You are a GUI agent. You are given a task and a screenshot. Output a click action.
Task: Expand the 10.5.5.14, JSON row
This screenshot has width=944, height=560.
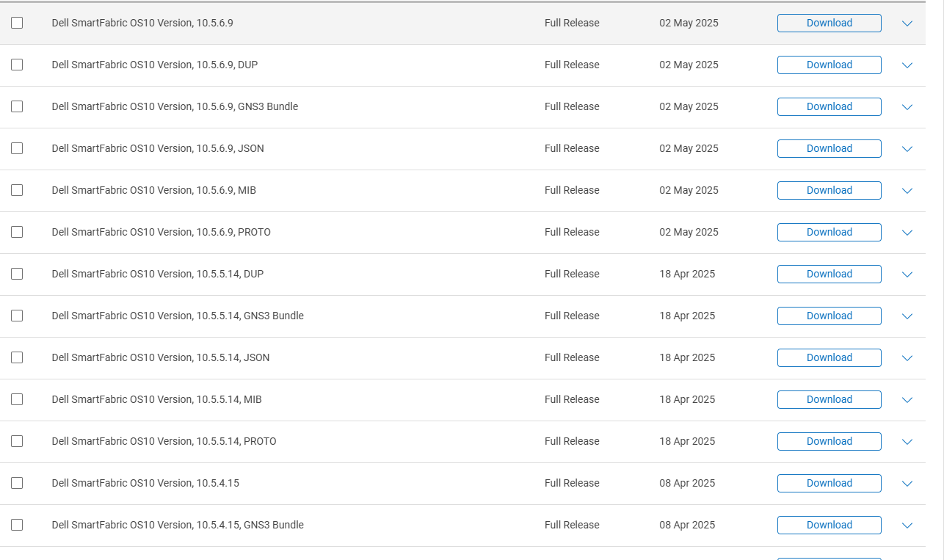(907, 358)
